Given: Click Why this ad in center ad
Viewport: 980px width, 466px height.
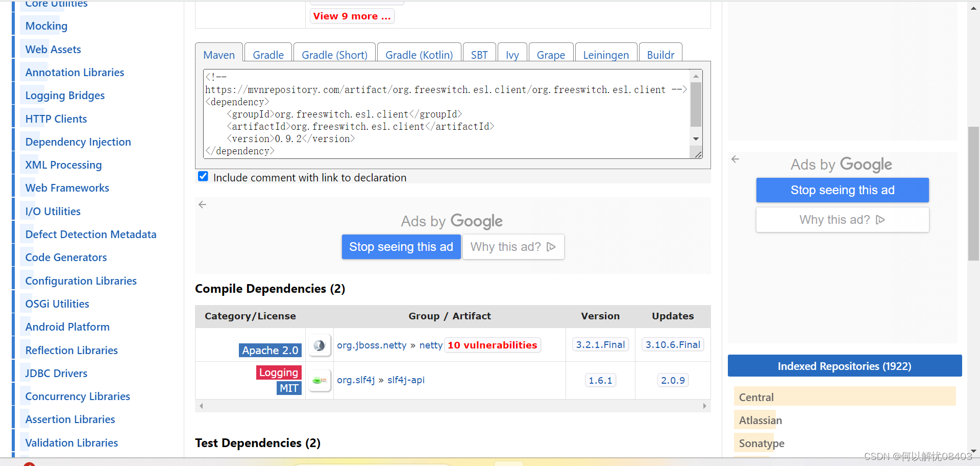Looking at the screenshot, I should (513, 247).
